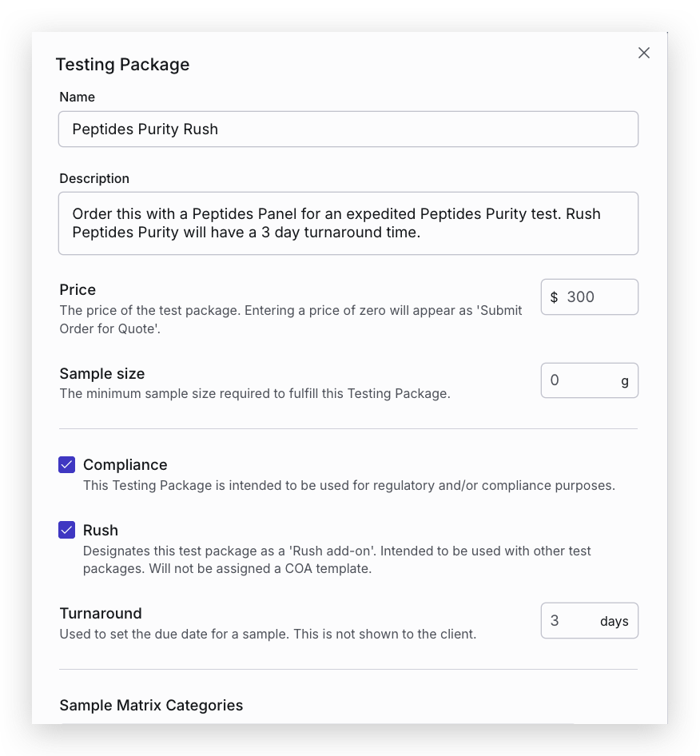Screen dimensions: 700x756
Task: Click the Name field containing Peptides Purity Rush
Action: coord(348,129)
